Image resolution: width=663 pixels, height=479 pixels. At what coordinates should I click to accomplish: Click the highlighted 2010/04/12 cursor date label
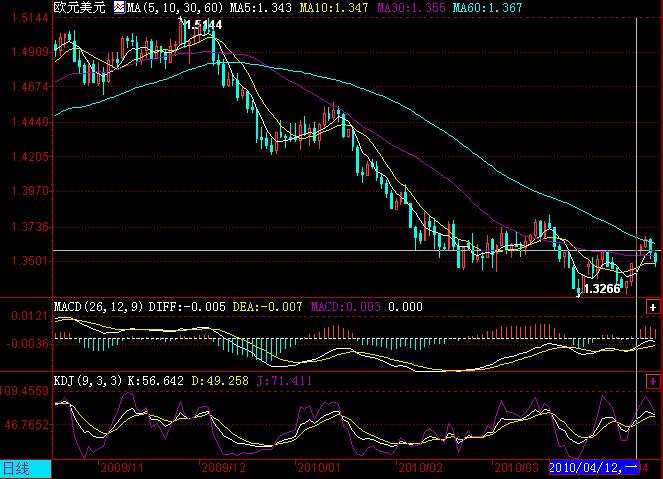[x=594, y=468]
